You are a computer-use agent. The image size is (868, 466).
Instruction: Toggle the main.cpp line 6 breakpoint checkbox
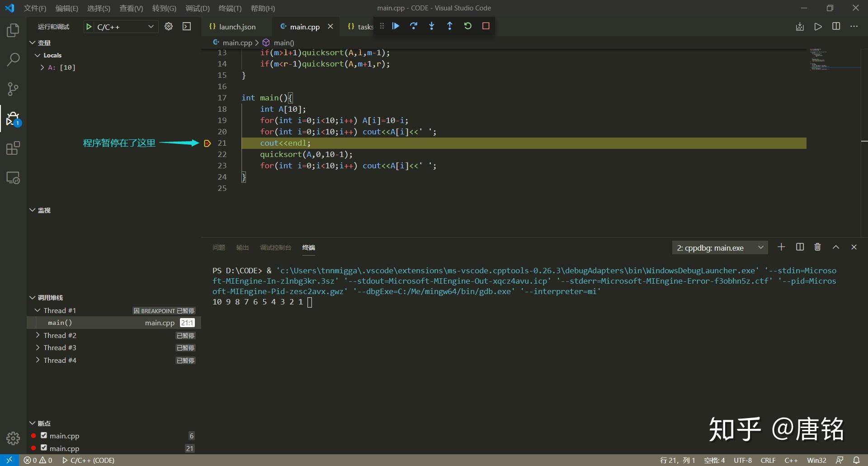(x=44, y=435)
